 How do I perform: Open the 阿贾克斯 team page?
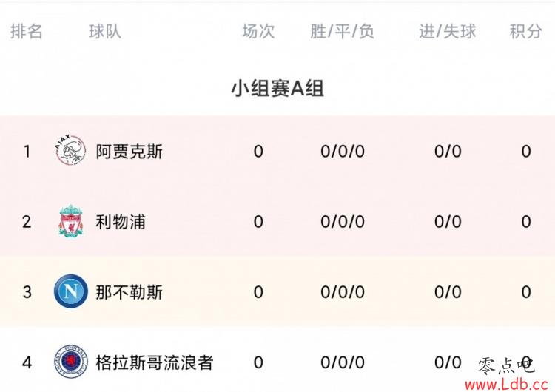pos(129,152)
